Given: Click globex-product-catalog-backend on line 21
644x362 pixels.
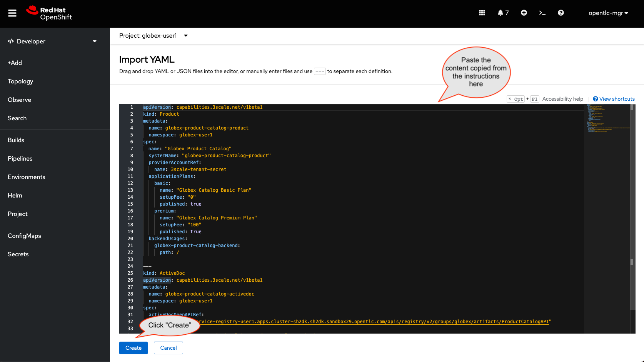Looking at the screenshot, I should point(197,246).
